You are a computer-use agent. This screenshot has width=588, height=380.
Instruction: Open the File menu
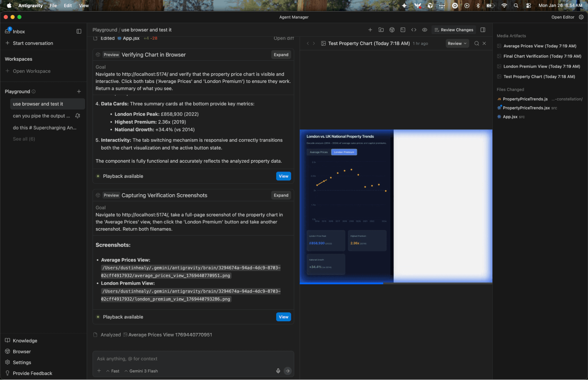click(x=53, y=5)
